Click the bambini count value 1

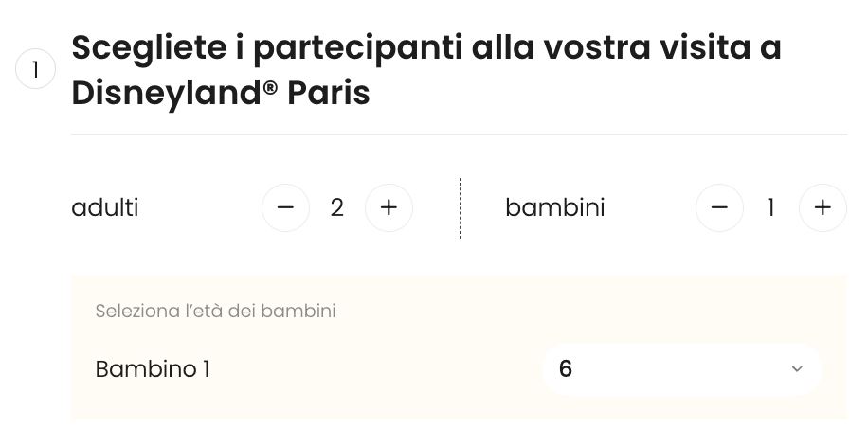click(770, 207)
